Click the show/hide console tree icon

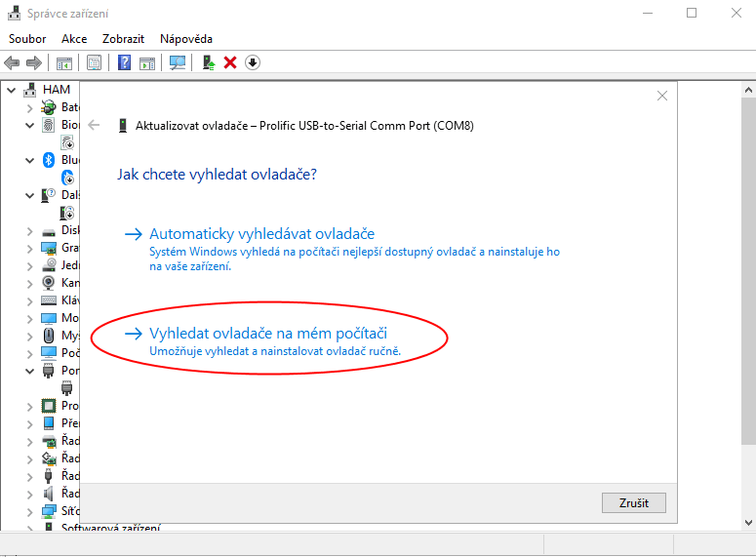click(x=64, y=62)
